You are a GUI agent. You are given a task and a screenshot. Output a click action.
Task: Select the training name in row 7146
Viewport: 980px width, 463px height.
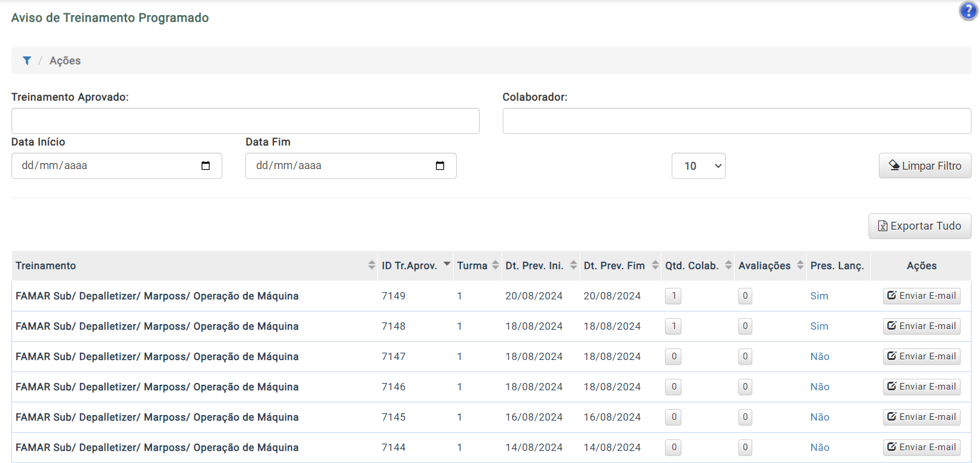[157, 387]
